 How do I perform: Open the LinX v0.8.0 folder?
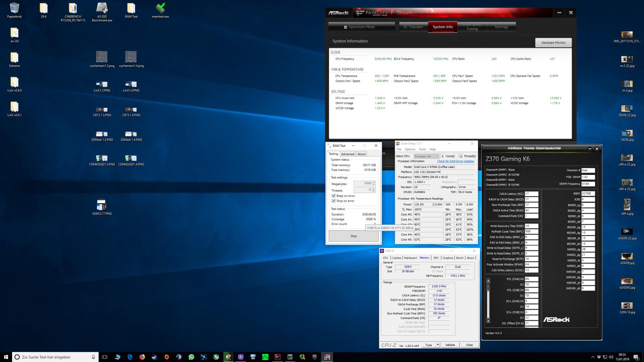14,84
